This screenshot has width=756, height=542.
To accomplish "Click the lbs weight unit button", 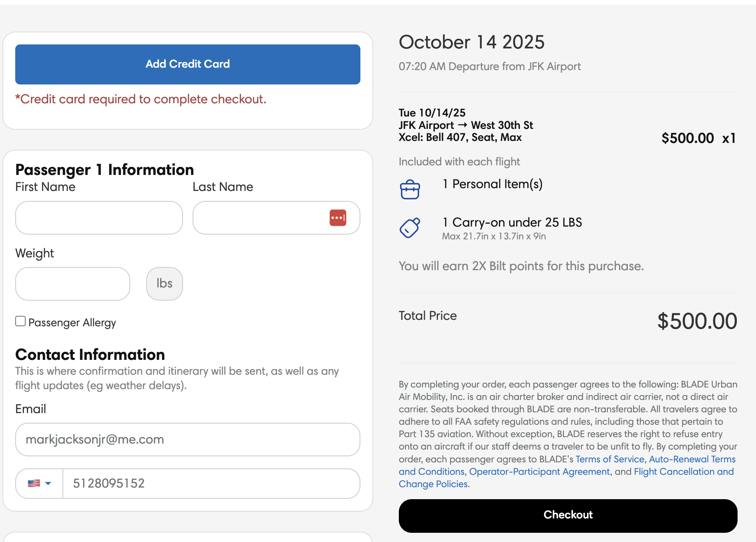I will coord(164,284).
